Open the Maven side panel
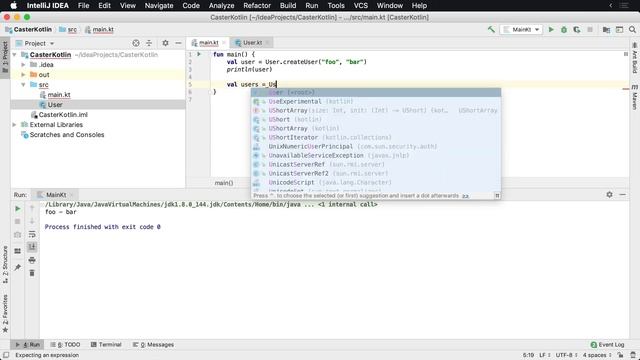The width and height of the screenshot is (640, 360). click(x=635, y=97)
